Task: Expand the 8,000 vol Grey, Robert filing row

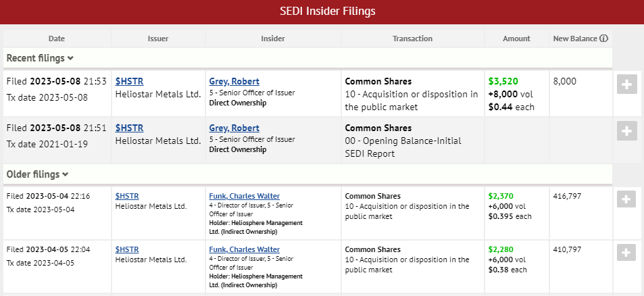Action: pos(626,84)
